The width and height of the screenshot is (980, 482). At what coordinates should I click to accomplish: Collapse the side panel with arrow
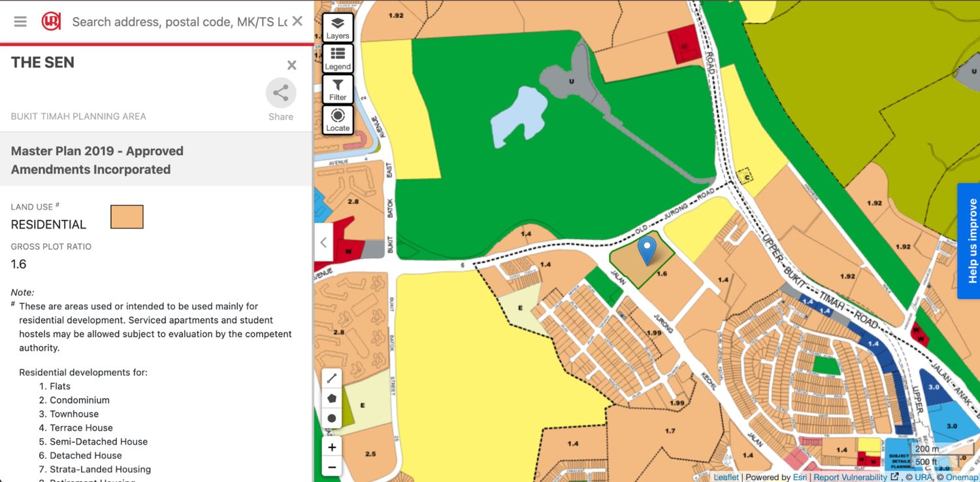click(323, 242)
